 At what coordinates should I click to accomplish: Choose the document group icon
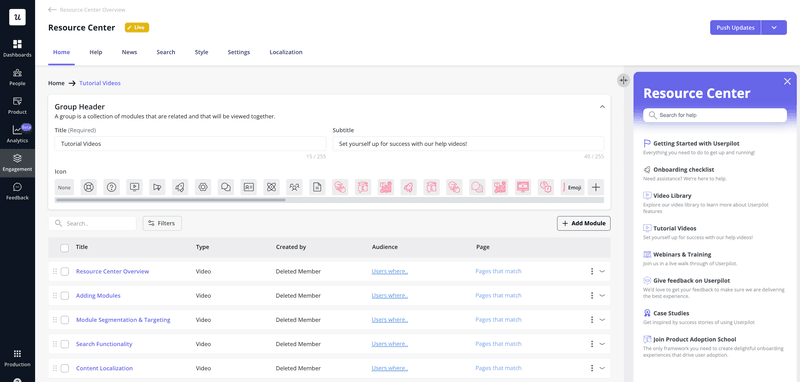tap(317, 187)
